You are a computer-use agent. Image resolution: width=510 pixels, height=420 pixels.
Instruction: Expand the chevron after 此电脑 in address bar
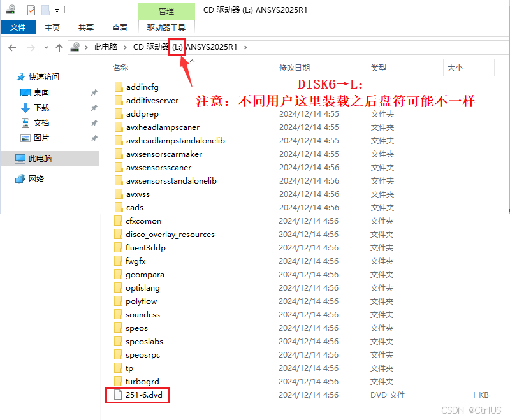pyautogui.click(x=125, y=47)
